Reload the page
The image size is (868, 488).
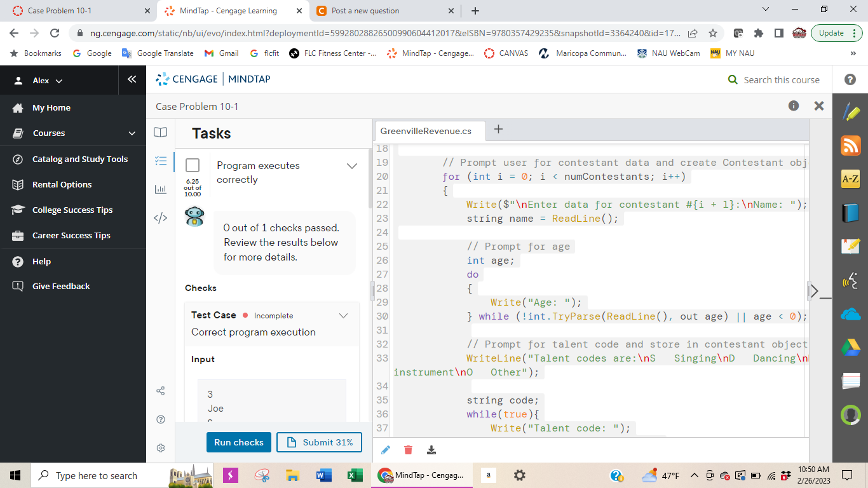[55, 33]
